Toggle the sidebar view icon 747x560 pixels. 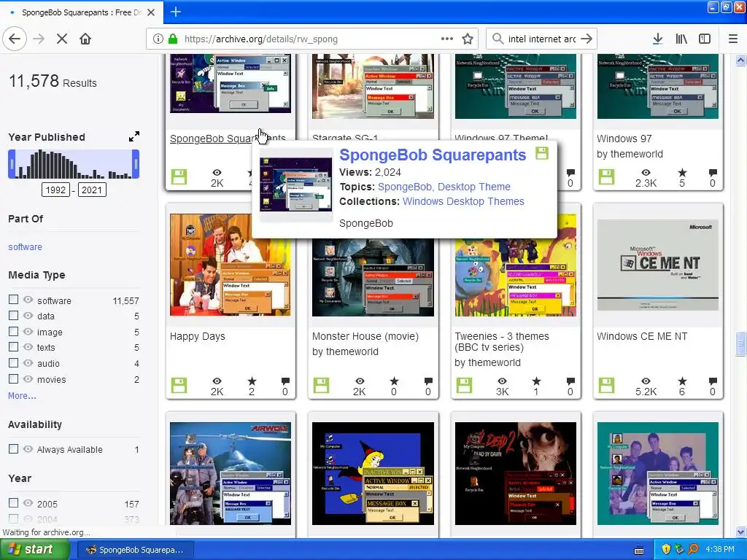click(705, 39)
